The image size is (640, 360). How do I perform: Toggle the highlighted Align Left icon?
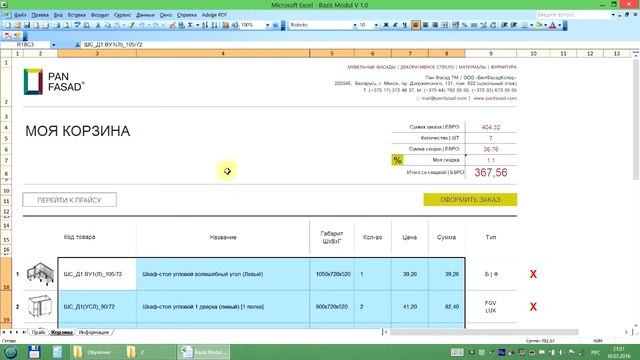click(x=416, y=25)
